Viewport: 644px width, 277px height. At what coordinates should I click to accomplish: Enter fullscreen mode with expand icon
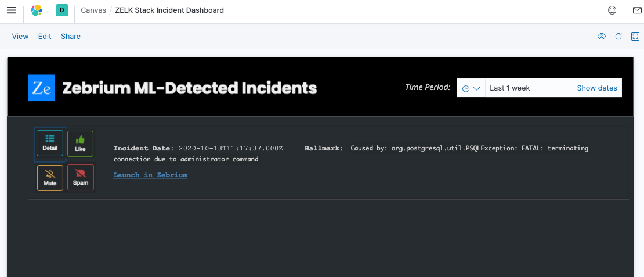click(x=635, y=36)
